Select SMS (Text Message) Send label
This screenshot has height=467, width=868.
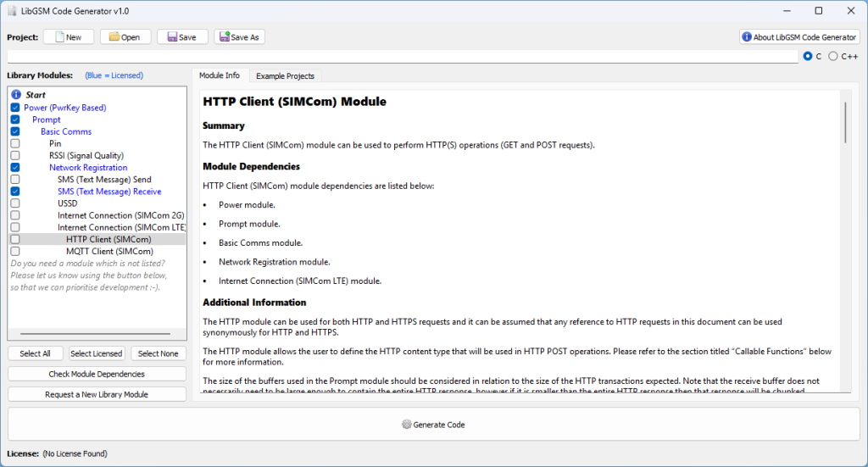click(104, 180)
